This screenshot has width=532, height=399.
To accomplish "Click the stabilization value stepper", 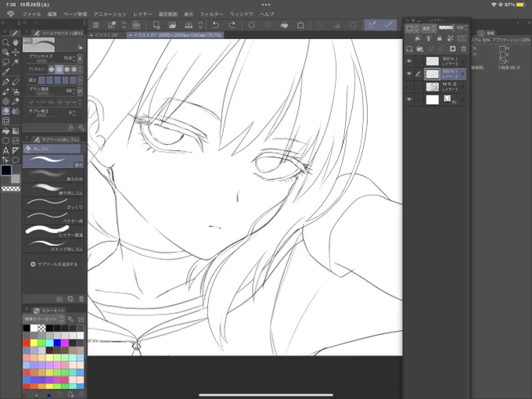I will click(x=74, y=113).
